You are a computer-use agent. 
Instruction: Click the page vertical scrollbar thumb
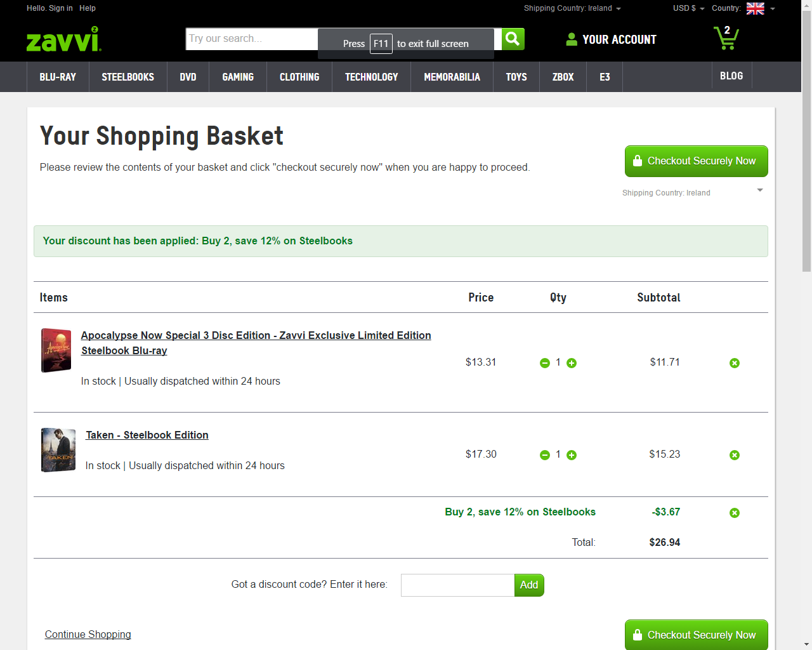806,141
